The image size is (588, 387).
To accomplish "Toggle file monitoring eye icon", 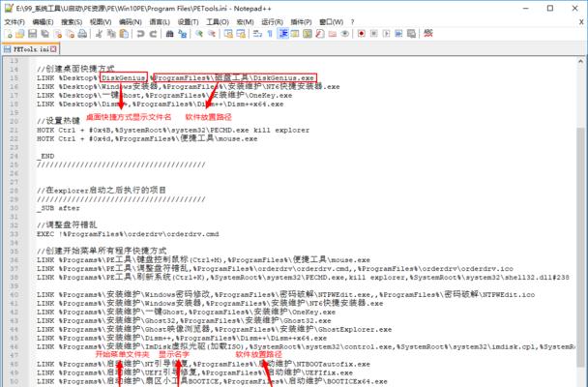I will pos(345,34).
